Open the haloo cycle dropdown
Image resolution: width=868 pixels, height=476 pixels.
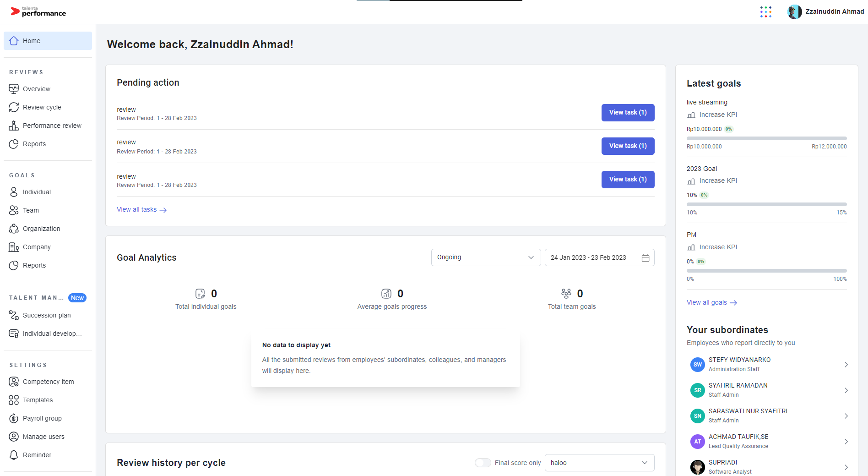(x=599, y=463)
